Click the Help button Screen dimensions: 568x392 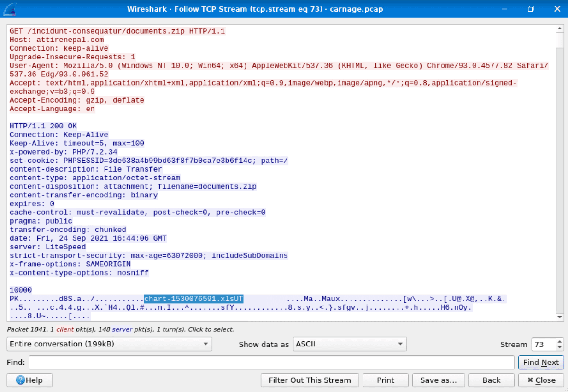coord(29,380)
